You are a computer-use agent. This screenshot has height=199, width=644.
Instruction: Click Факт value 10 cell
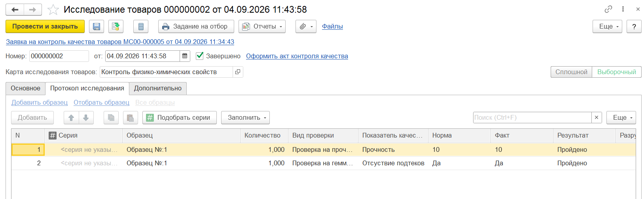coord(522,149)
